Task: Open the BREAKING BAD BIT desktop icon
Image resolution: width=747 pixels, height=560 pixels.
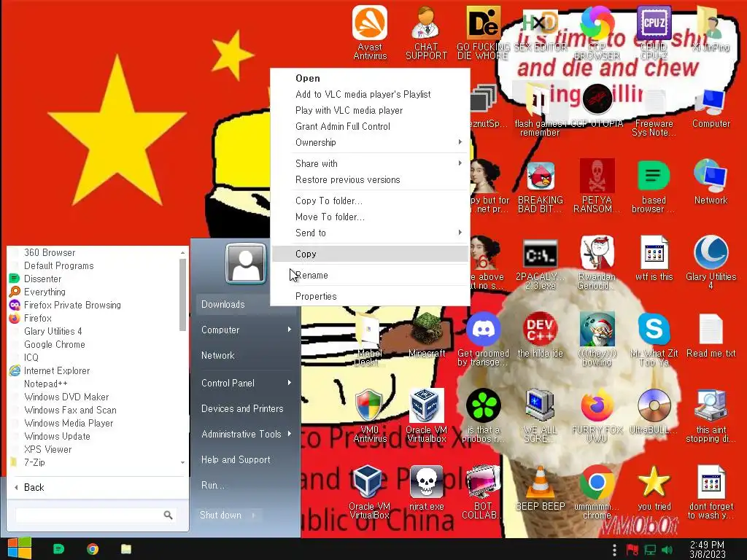Action: 541,186
